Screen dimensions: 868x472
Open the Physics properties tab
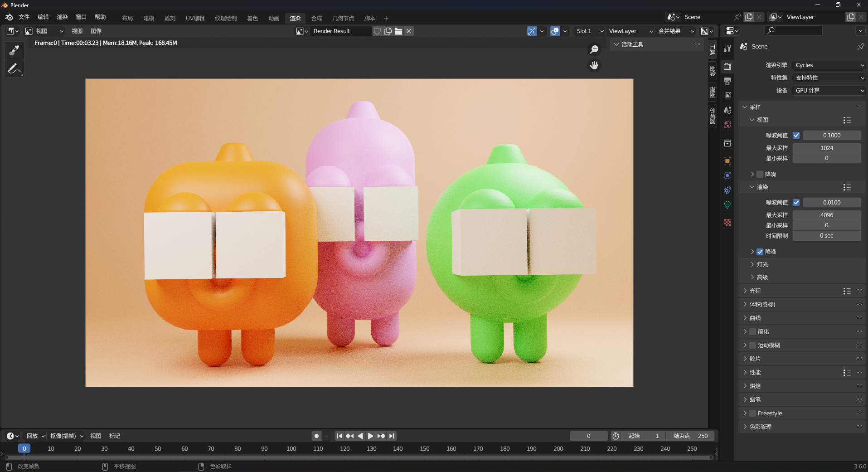(x=727, y=175)
